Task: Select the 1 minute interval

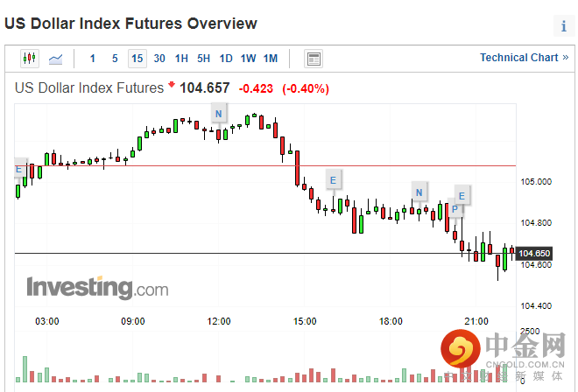Action: click(x=93, y=59)
